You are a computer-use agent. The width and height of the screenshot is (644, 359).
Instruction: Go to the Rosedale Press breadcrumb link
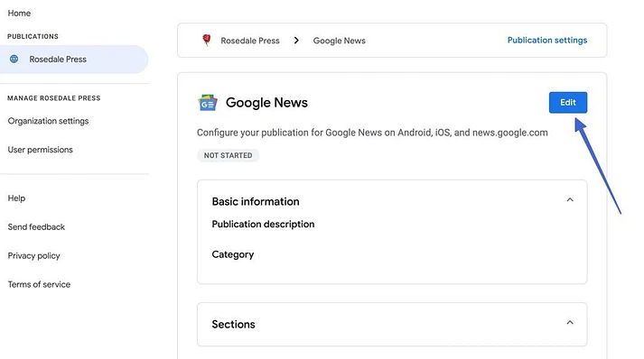(250, 41)
